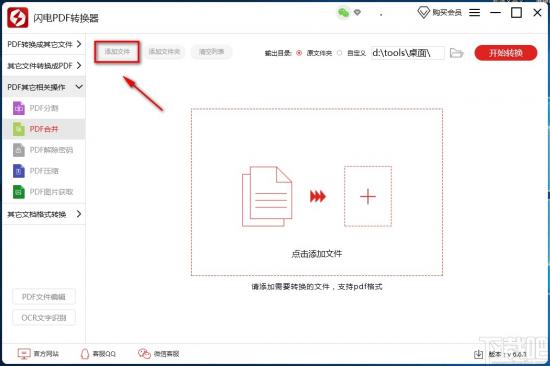Screen dimensions: 550x366
Task: Click the 清空列表 button
Action: click(212, 52)
